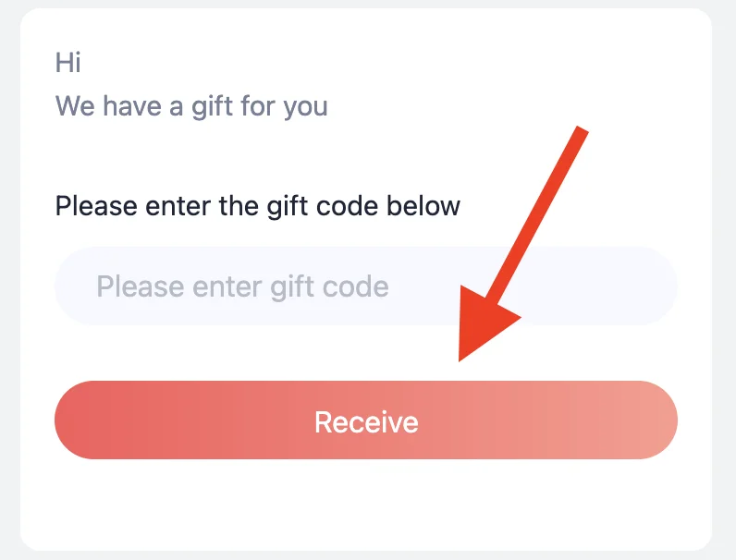The width and height of the screenshot is (736, 560).
Task: Click the gray strip below the white card
Action: (x=366, y=555)
